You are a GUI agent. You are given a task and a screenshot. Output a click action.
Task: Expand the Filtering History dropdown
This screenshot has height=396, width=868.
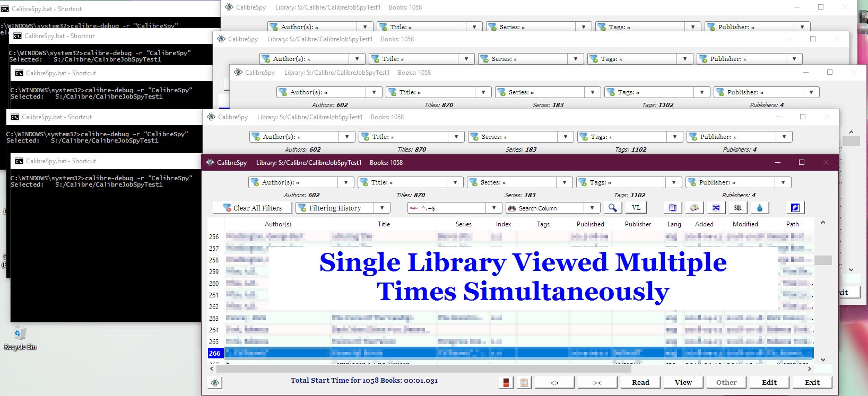tap(382, 208)
